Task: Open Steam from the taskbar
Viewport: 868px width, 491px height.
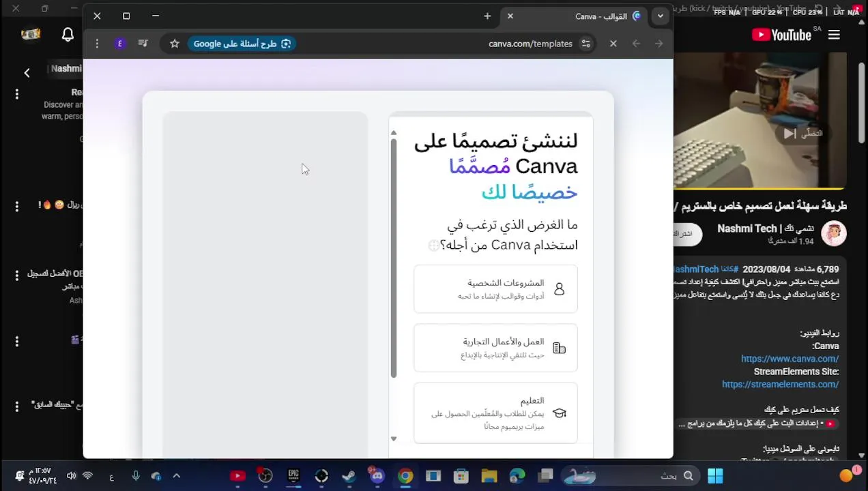Action: (x=349, y=476)
